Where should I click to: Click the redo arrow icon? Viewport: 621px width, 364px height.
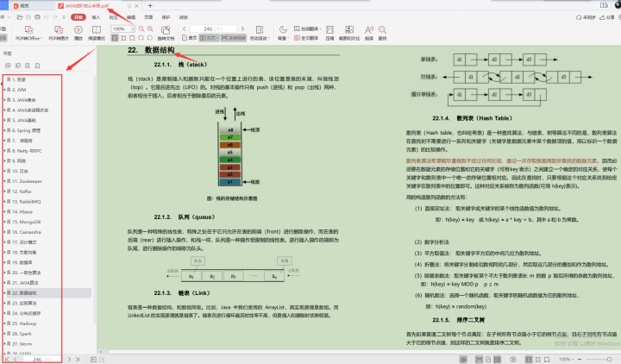pyautogui.click(x=54, y=17)
